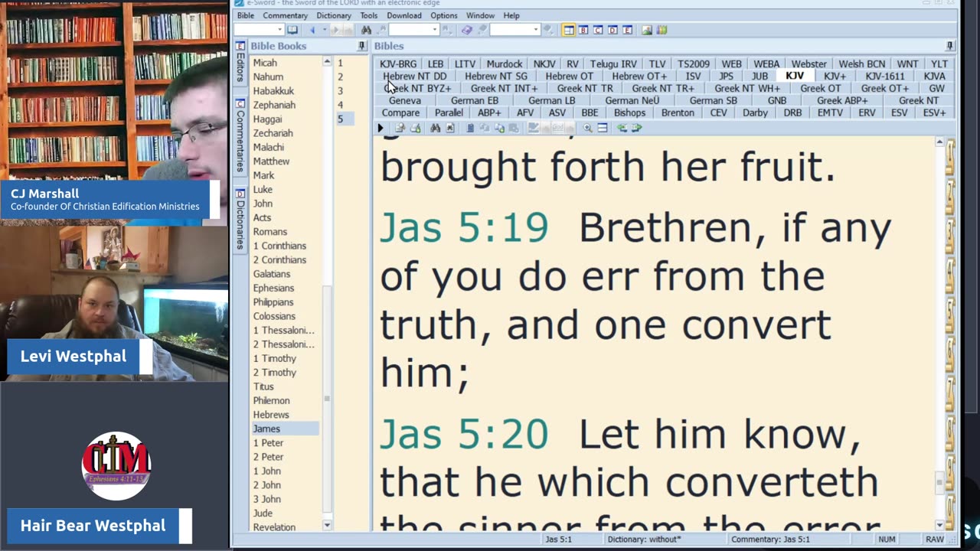Open the Dictionary menu
Viewport: 980px width, 551px height.
[334, 15]
